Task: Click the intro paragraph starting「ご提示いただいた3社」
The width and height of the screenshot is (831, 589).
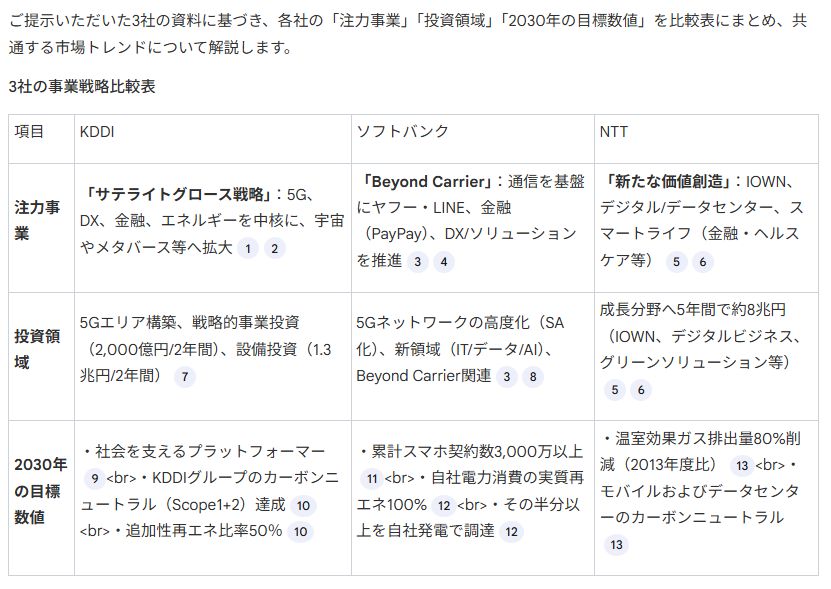Action: tap(408, 34)
